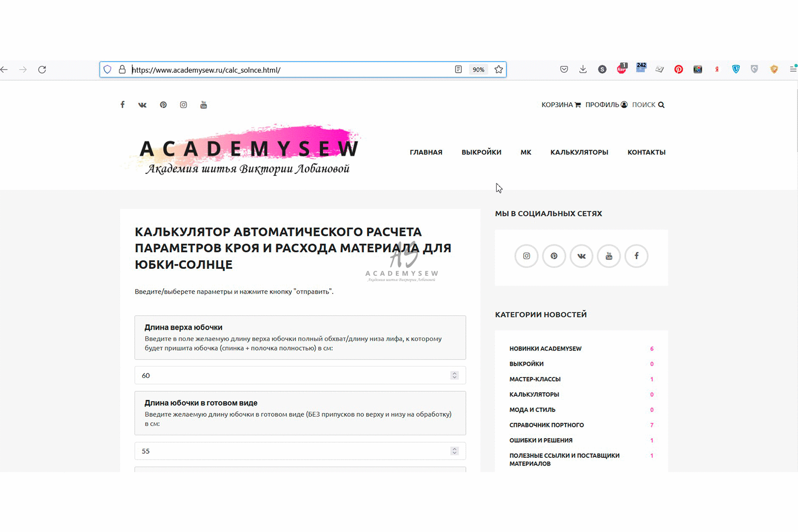
Task: Open VK circle in social networks widget
Action: [x=582, y=256]
